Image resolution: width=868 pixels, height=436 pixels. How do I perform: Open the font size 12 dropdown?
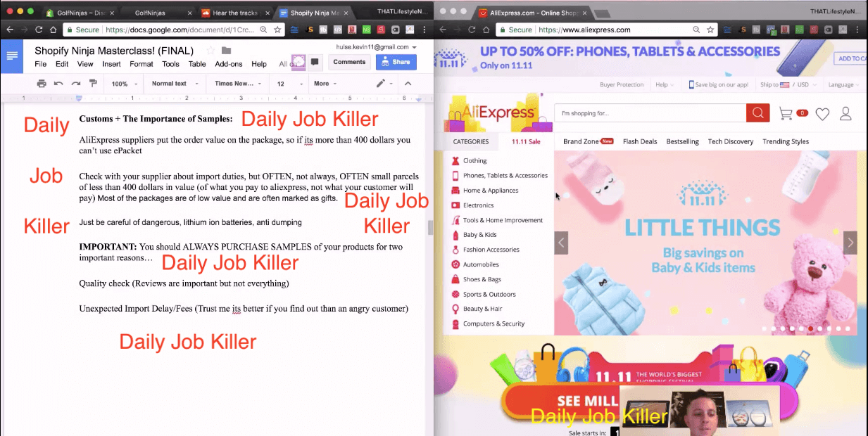[288, 84]
